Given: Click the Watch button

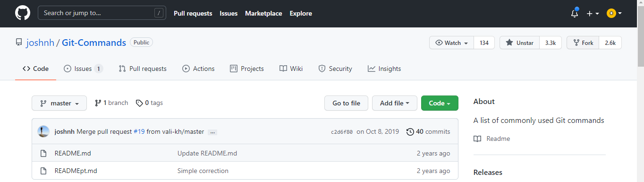Looking at the screenshot, I should [452, 43].
